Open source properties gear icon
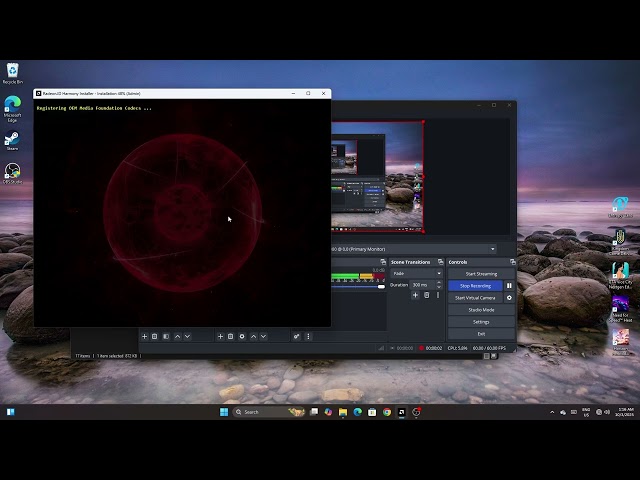 242,336
